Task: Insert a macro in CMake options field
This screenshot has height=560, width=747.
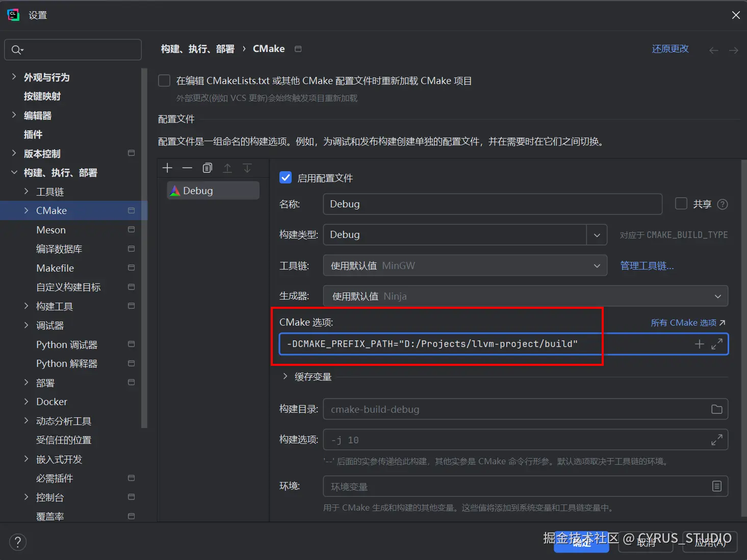Action: click(x=699, y=343)
